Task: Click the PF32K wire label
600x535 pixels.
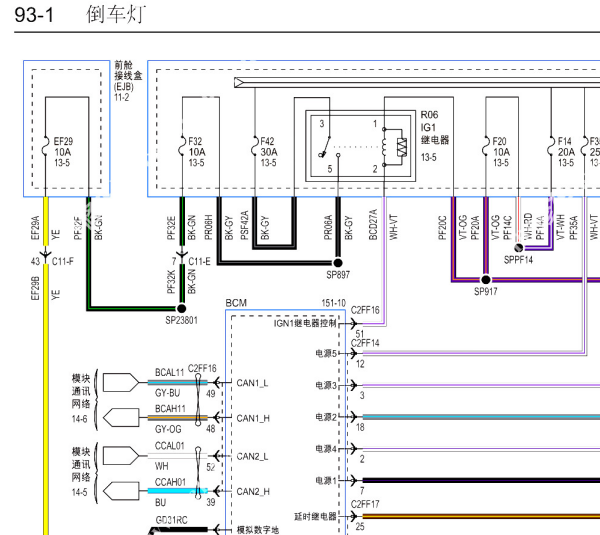Action: click(x=171, y=282)
